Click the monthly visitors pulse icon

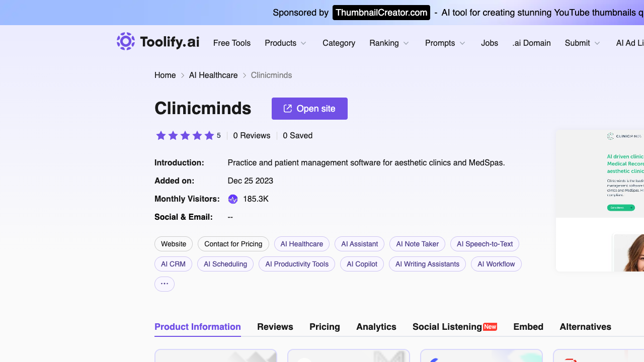tap(233, 199)
